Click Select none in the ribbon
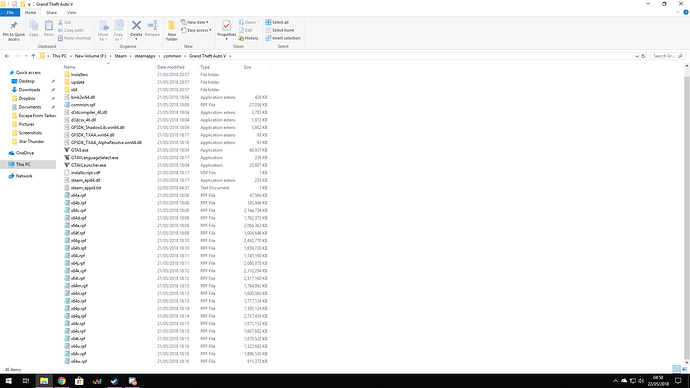The width and height of the screenshot is (690, 388). tap(280, 30)
